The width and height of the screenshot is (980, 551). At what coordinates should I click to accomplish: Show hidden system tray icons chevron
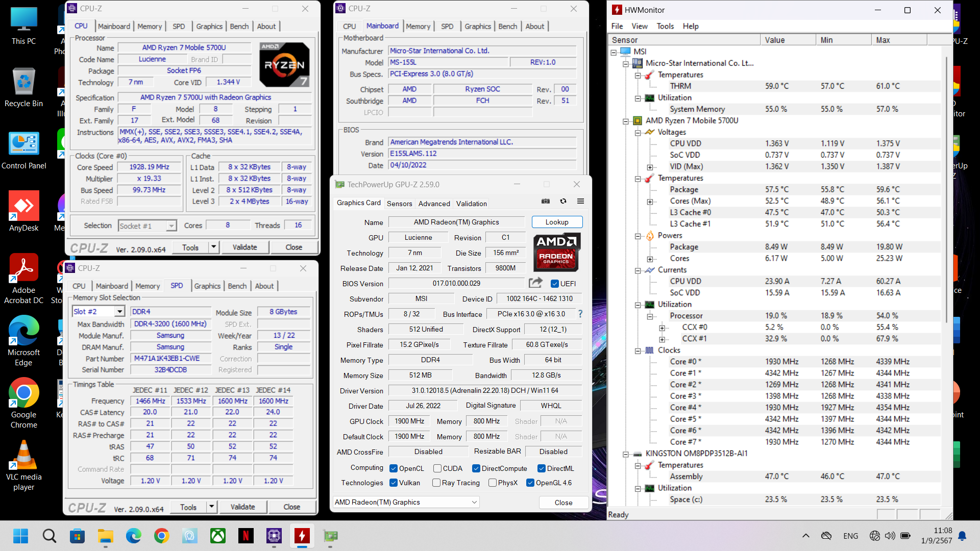(x=805, y=536)
